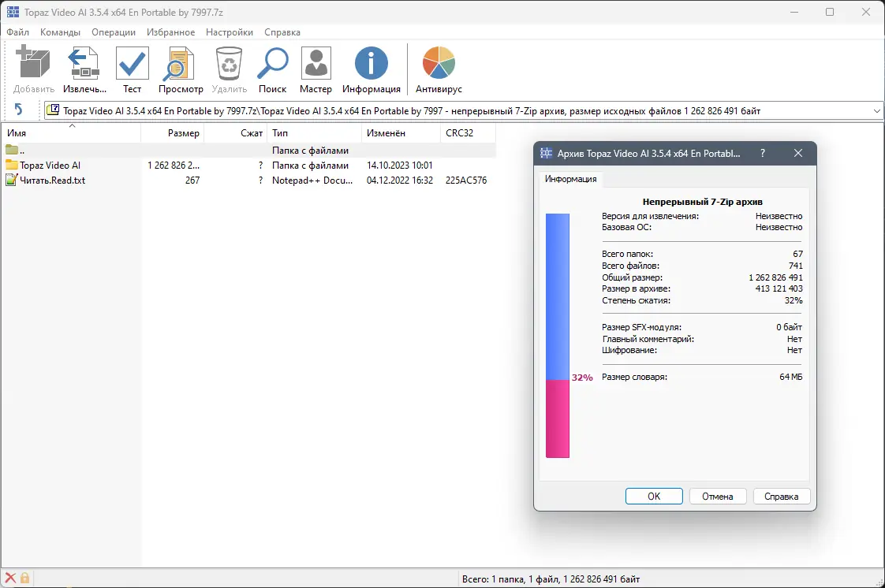Click the Извлечь (Extract) toolbar icon
885x588 pixels.
83,63
